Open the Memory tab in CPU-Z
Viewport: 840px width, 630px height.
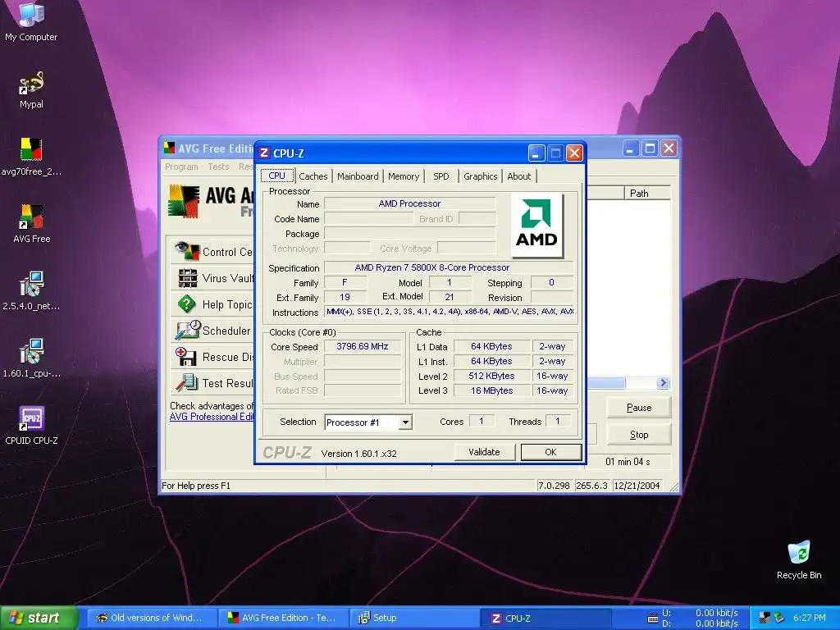tap(404, 176)
